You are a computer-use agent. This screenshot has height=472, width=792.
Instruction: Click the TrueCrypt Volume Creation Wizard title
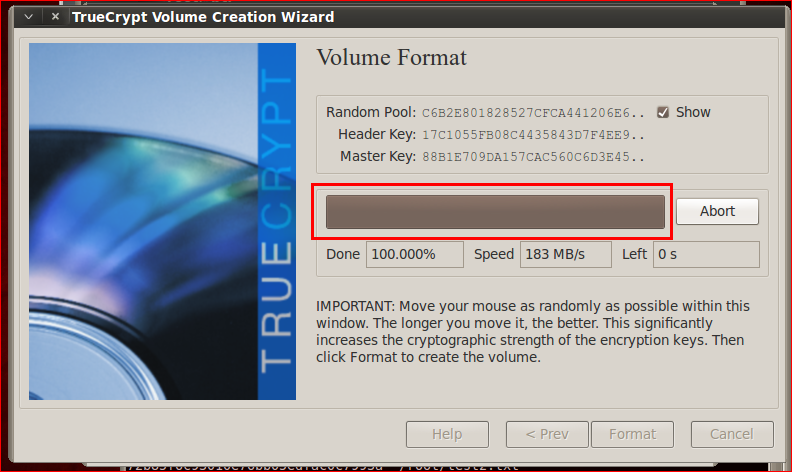[203, 17]
